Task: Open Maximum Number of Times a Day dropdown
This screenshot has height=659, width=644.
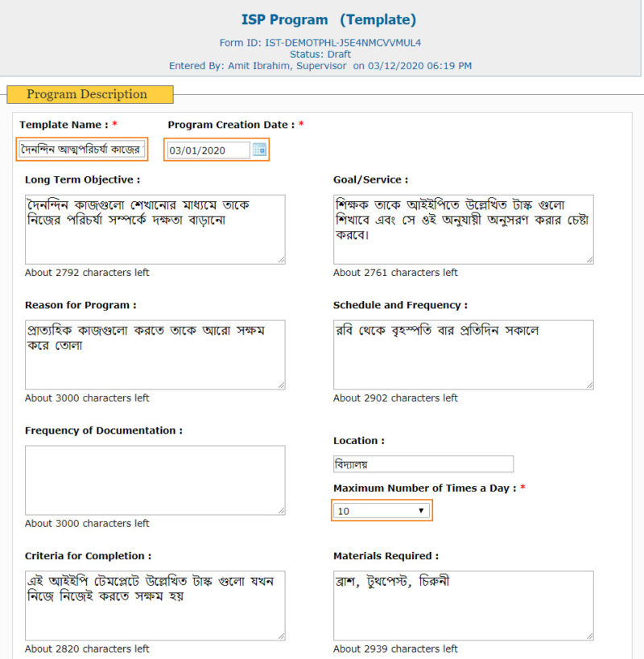Action: (382, 510)
